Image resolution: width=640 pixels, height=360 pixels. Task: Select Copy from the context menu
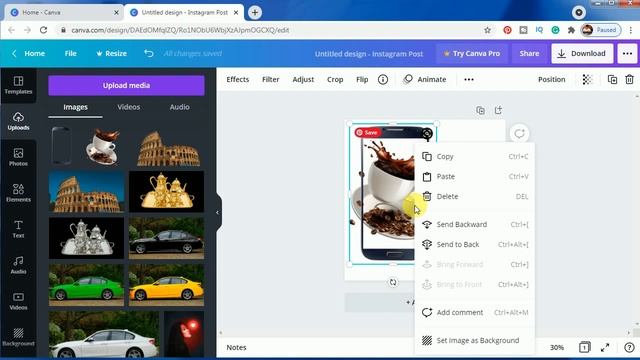(474, 157)
